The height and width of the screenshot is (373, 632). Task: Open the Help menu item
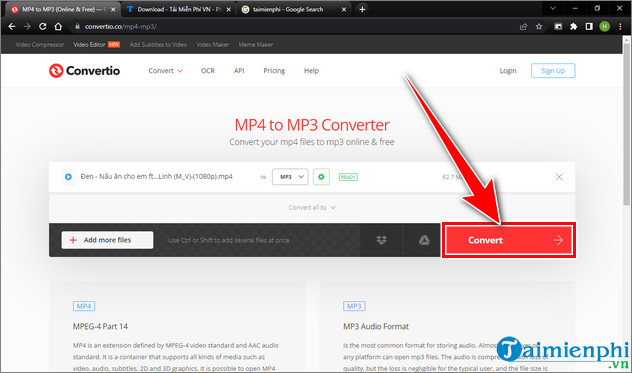coord(311,71)
